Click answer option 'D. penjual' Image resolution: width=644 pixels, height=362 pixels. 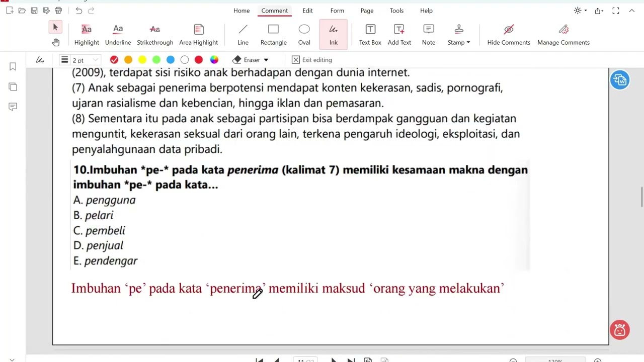tap(98, 246)
